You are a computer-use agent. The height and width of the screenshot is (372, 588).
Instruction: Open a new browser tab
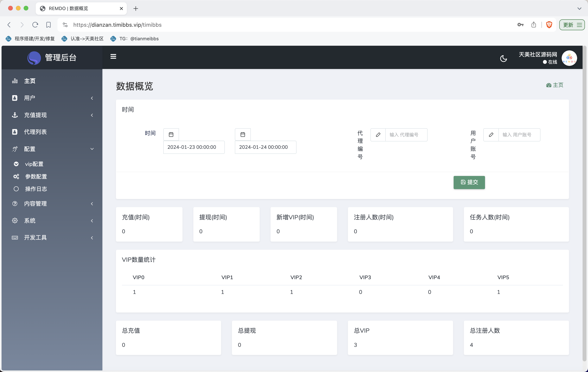pyautogui.click(x=136, y=9)
